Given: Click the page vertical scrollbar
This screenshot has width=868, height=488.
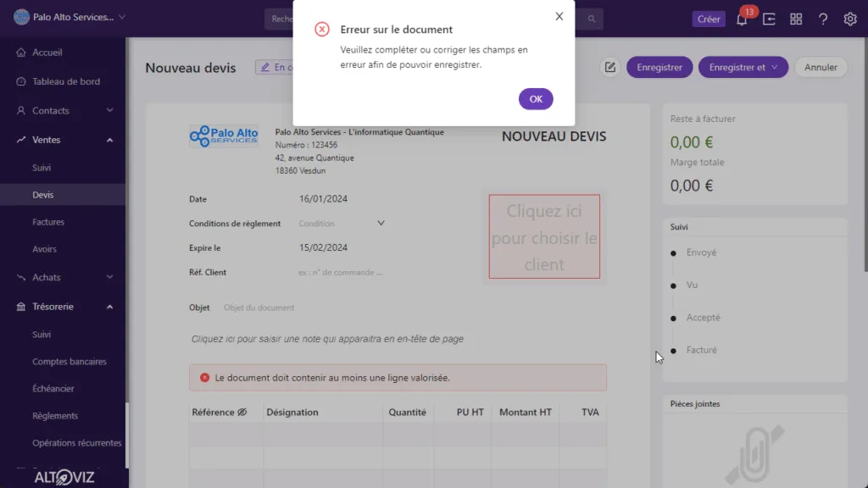Looking at the screenshot, I should point(865,155).
